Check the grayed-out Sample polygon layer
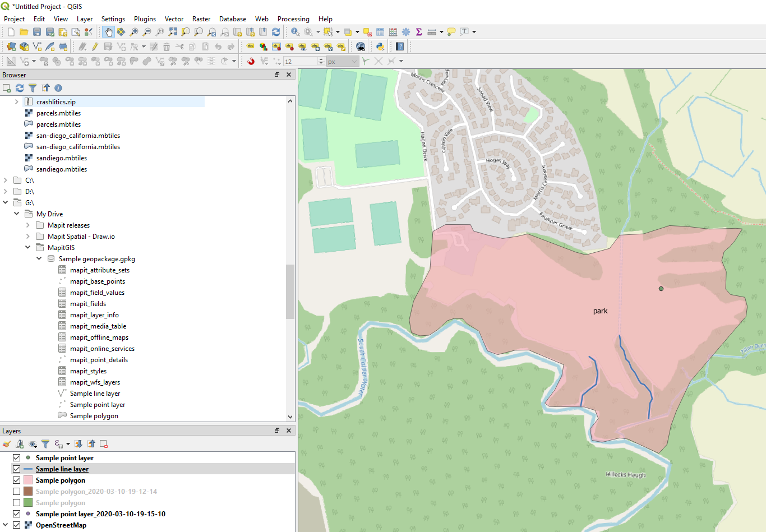The width and height of the screenshot is (766, 532). [x=15, y=502]
